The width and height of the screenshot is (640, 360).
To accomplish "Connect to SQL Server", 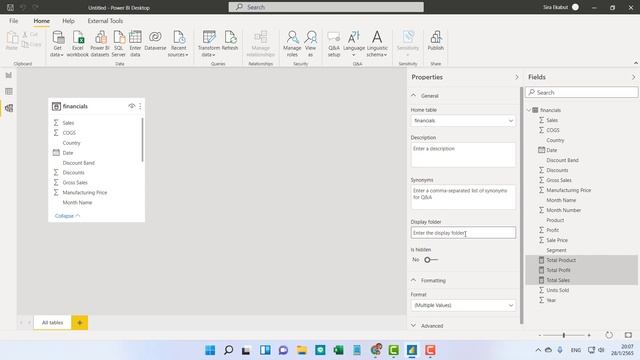I will (119, 44).
